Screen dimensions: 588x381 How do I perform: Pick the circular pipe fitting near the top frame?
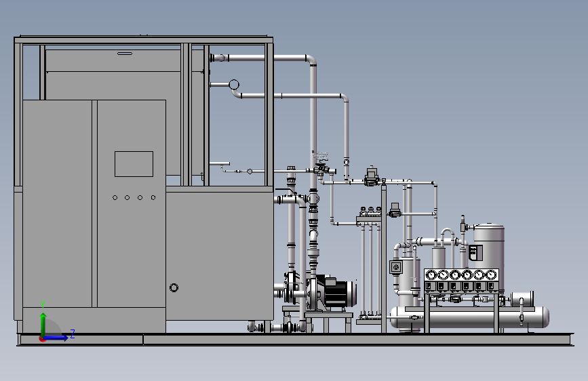tap(233, 85)
